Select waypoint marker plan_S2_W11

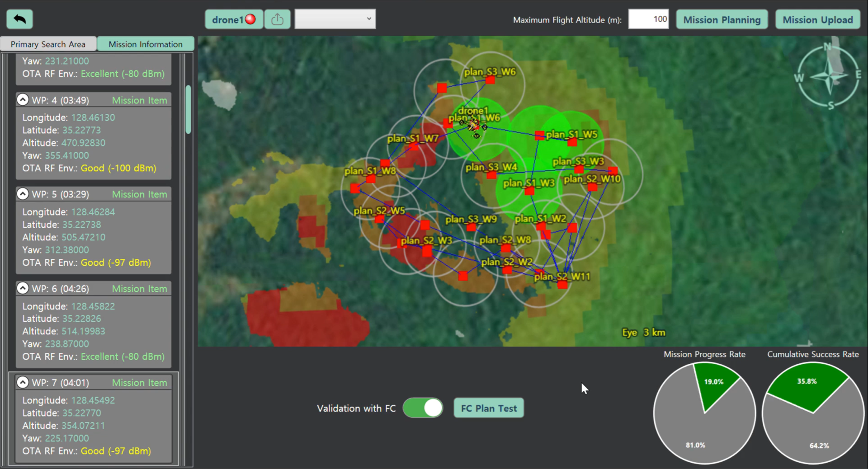pos(562,285)
